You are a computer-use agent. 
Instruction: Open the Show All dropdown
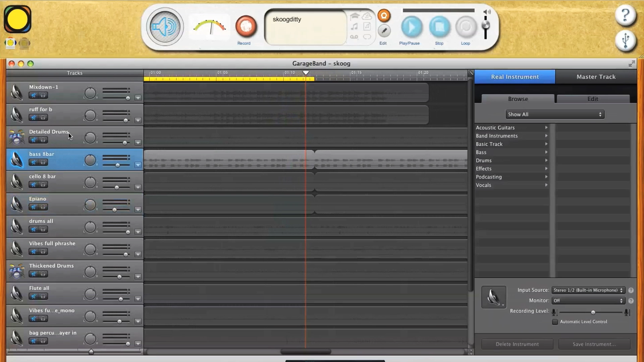(x=555, y=114)
